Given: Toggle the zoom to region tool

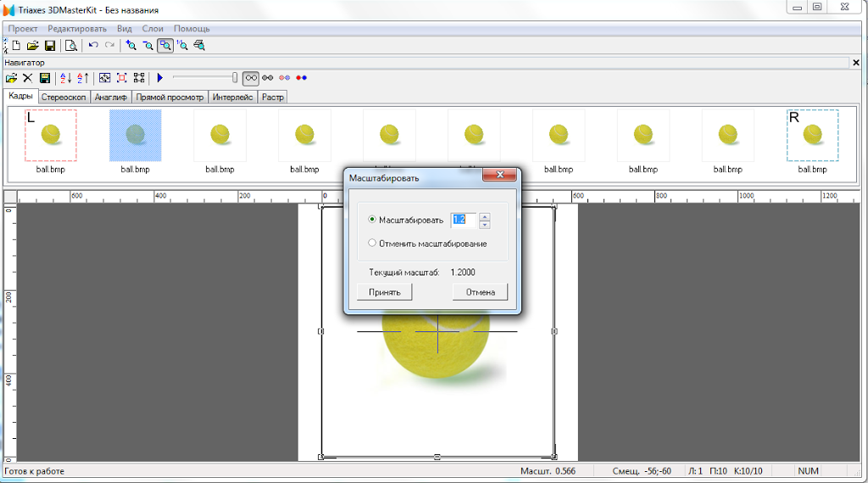Looking at the screenshot, I should pos(165,46).
